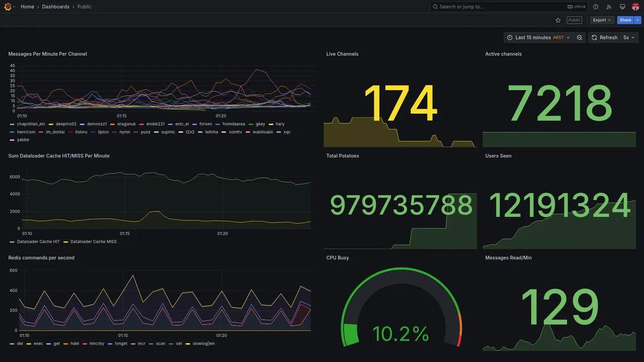Viewport: 644px width, 362px height.
Task: Open the help question-mark icon
Action: [x=596, y=7]
